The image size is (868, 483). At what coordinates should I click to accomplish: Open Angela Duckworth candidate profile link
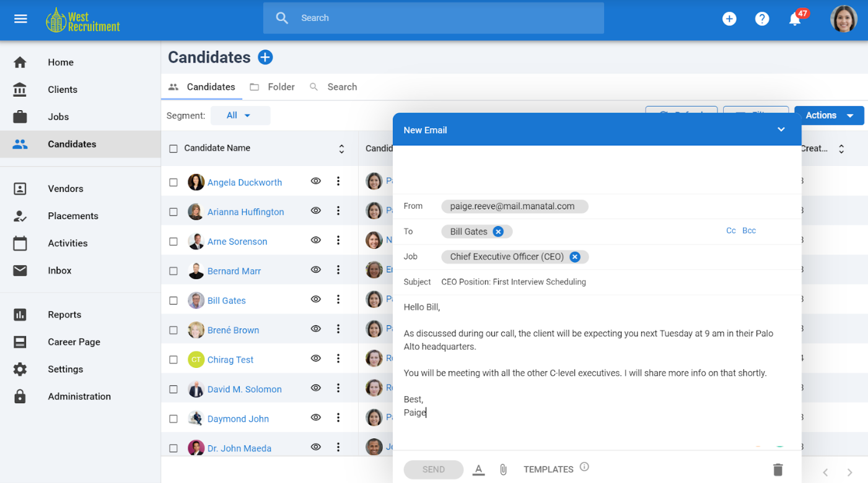(x=245, y=183)
